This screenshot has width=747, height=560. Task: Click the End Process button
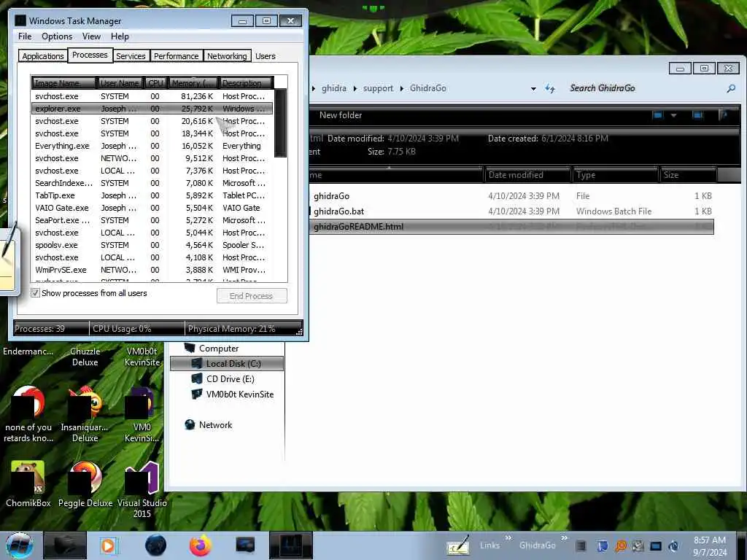point(252,296)
